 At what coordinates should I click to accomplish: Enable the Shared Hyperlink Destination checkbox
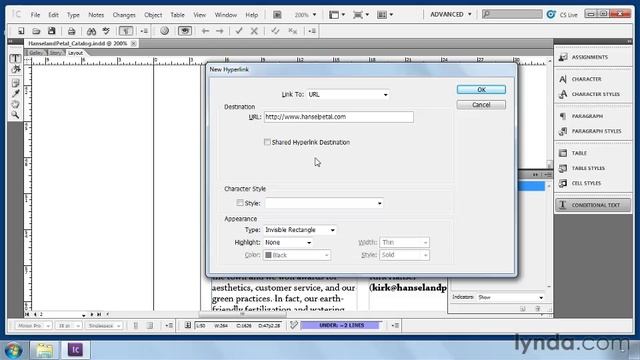pyautogui.click(x=267, y=142)
